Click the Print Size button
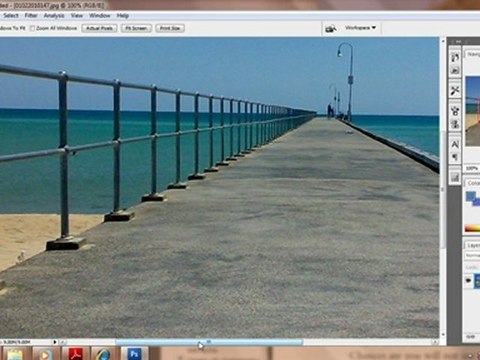Screen dimensions: 480x360 coord(170,28)
